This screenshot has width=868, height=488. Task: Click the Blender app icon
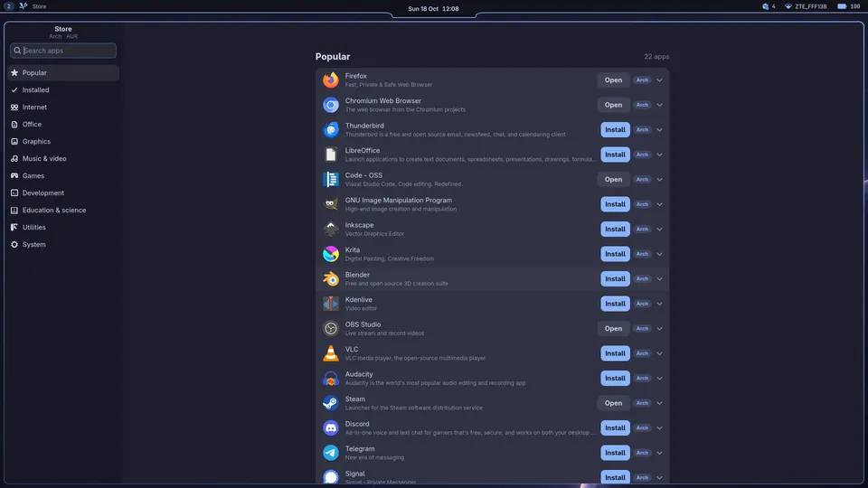pos(331,279)
